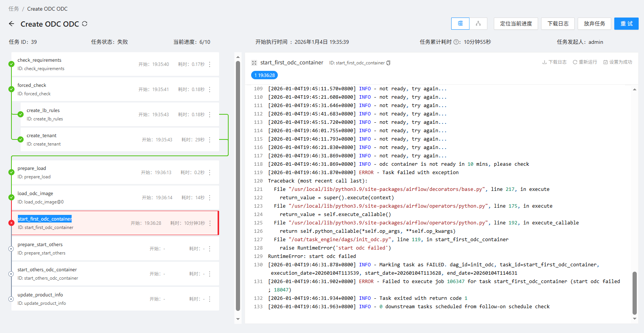Expand the log panel to fullscreen
This screenshot has height=333, width=644.
254,63
